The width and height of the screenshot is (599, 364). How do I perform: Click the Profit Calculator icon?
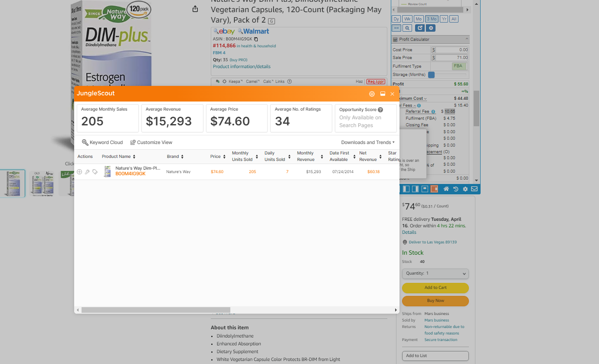pyautogui.click(x=395, y=39)
